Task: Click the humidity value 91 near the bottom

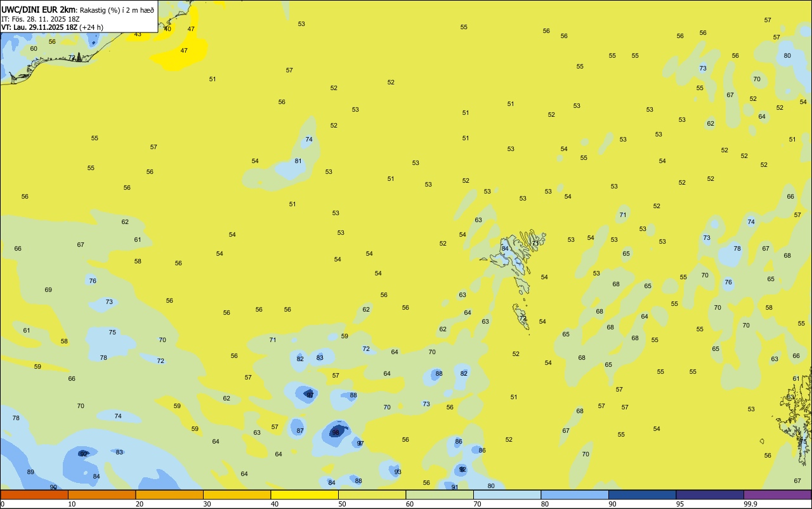Action: pyautogui.click(x=455, y=487)
